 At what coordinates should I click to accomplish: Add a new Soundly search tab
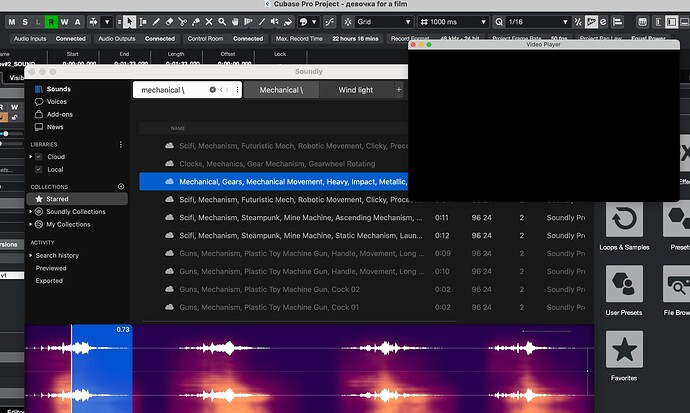pos(399,90)
